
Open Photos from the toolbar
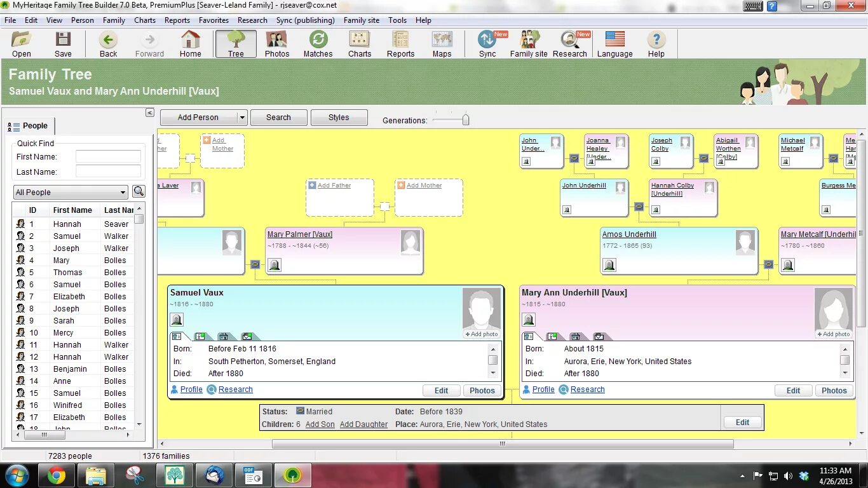(276, 44)
